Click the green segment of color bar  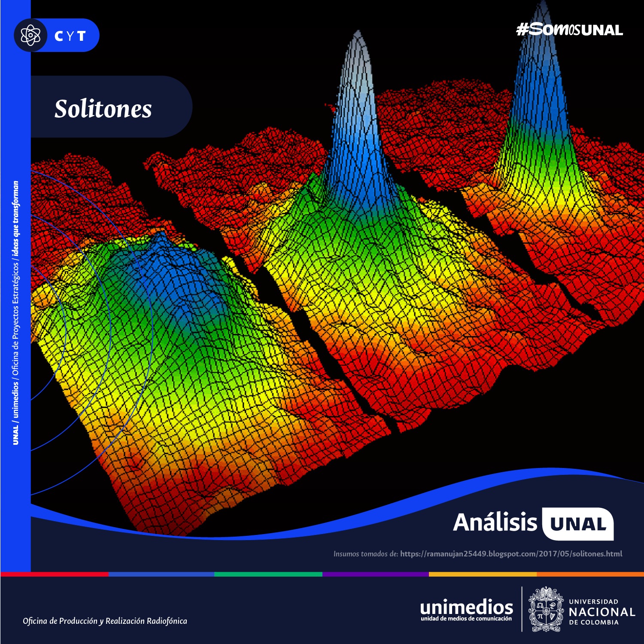(268, 574)
